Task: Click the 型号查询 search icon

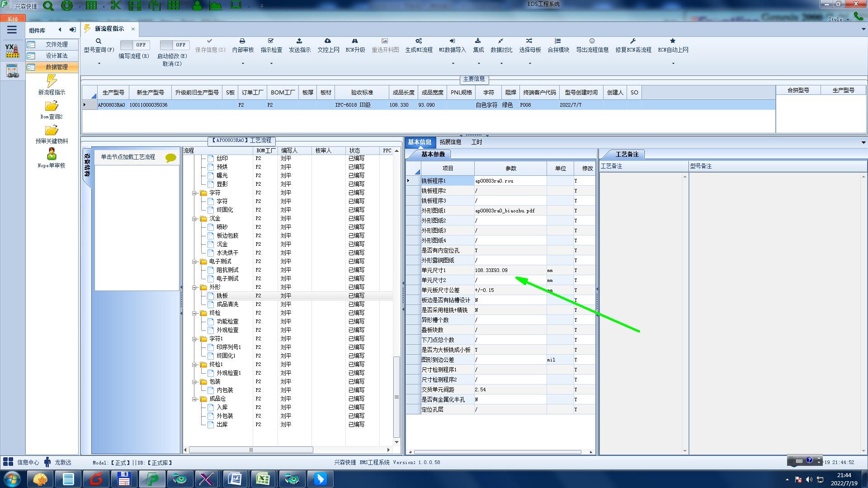Action: tap(98, 41)
